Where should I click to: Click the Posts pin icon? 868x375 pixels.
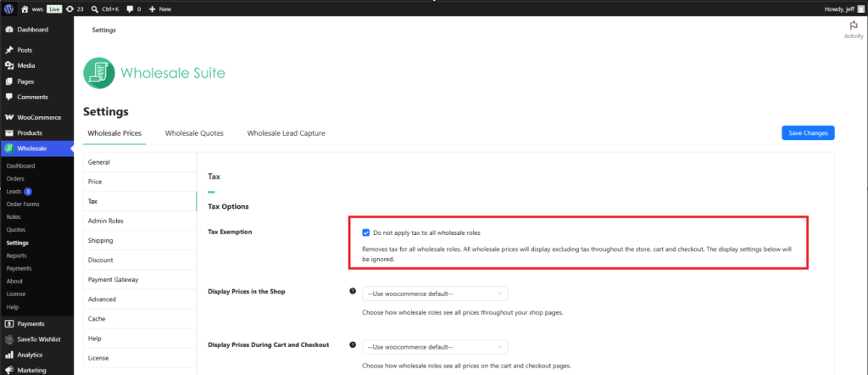[8, 50]
